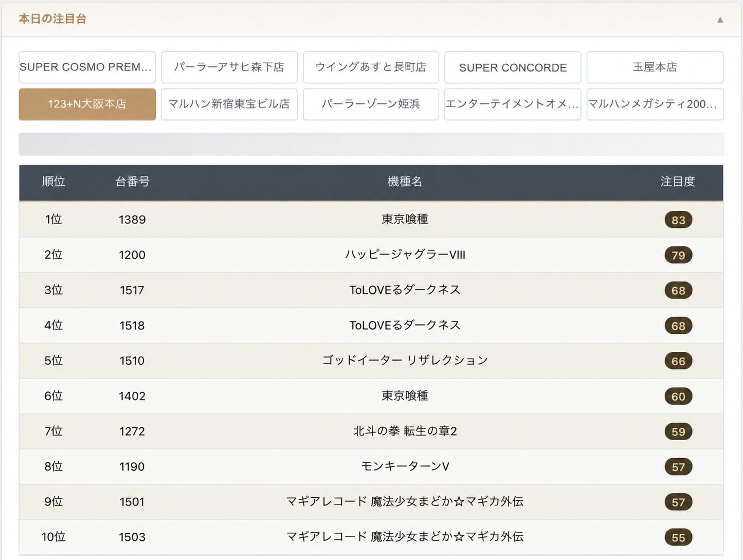Click the score badge 60
The width and height of the screenshot is (743, 560).
pyautogui.click(x=678, y=396)
